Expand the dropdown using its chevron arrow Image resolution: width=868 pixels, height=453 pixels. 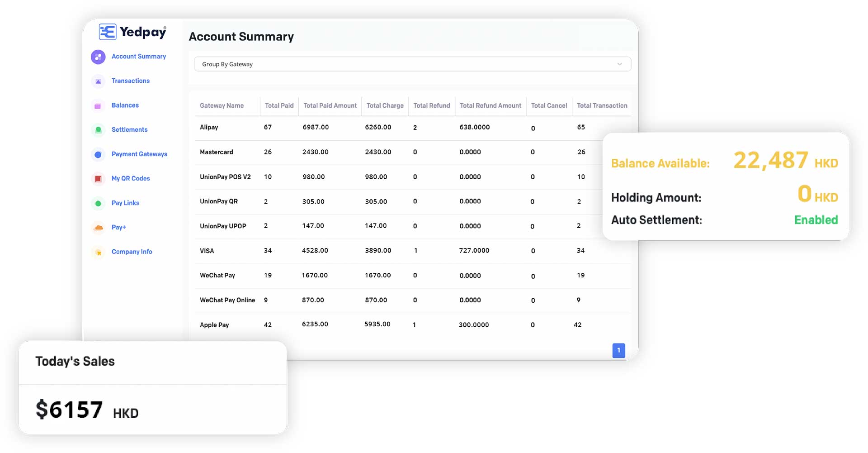pyautogui.click(x=619, y=64)
